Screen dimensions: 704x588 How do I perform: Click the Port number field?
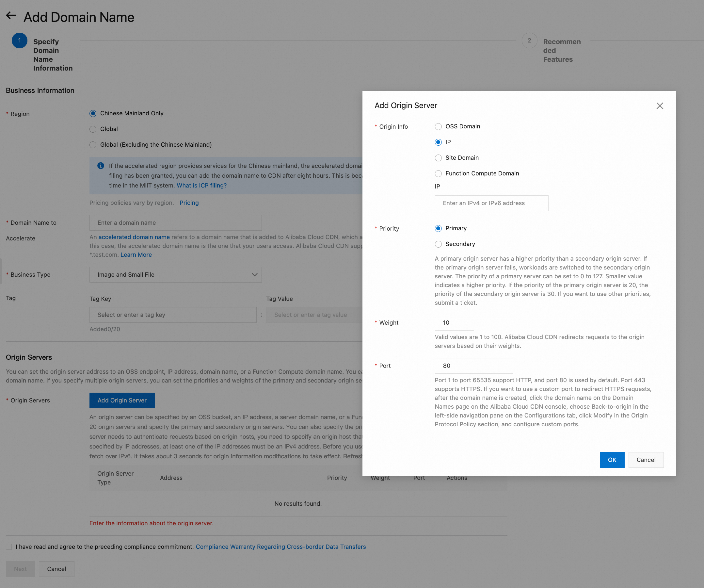pyautogui.click(x=473, y=366)
